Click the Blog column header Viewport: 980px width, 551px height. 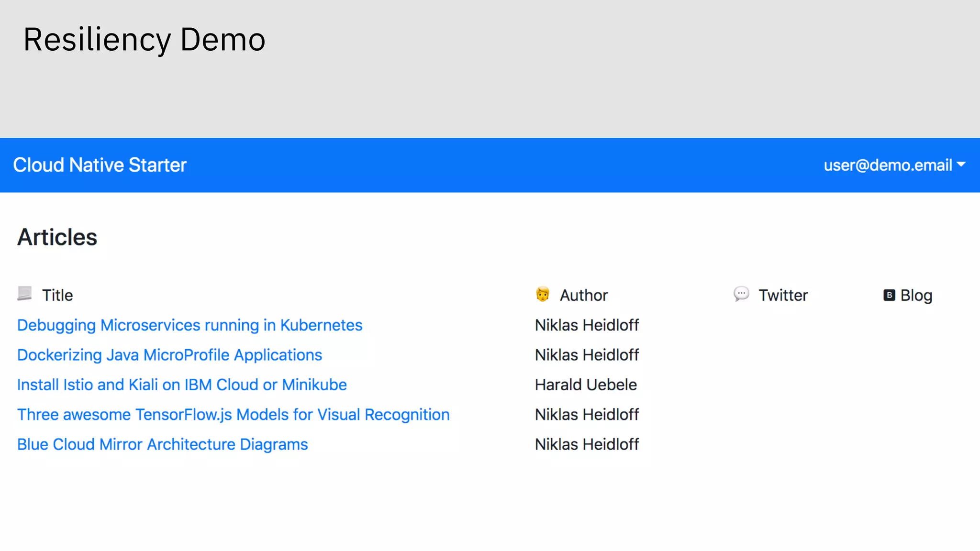point(916,295)
